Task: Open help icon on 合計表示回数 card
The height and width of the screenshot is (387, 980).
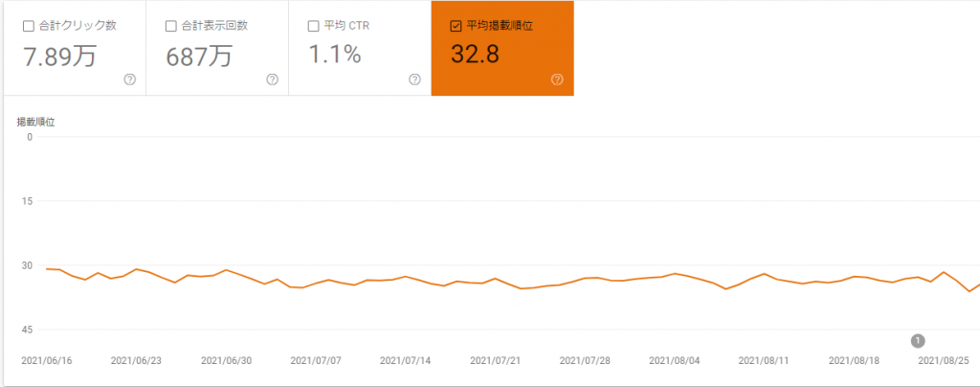Action: [273, 80]
